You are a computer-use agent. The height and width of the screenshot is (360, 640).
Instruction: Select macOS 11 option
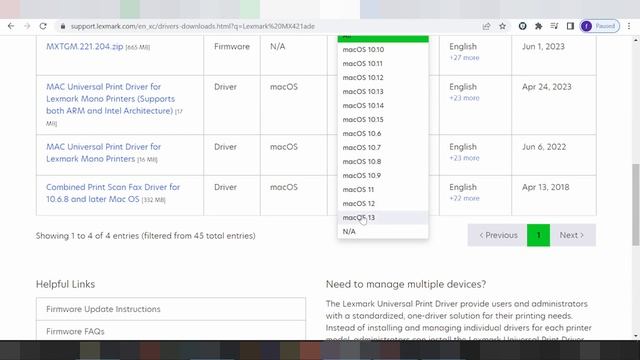point(383,189)
